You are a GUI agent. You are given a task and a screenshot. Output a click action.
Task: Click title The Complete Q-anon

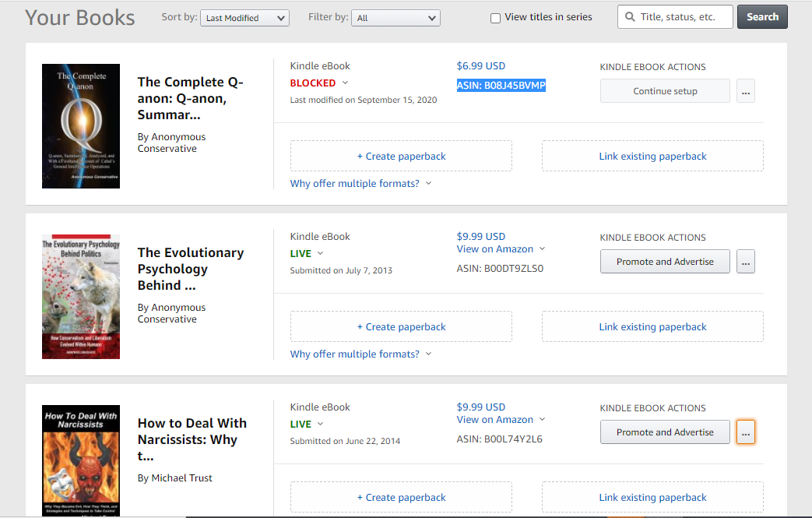[191, 98]
